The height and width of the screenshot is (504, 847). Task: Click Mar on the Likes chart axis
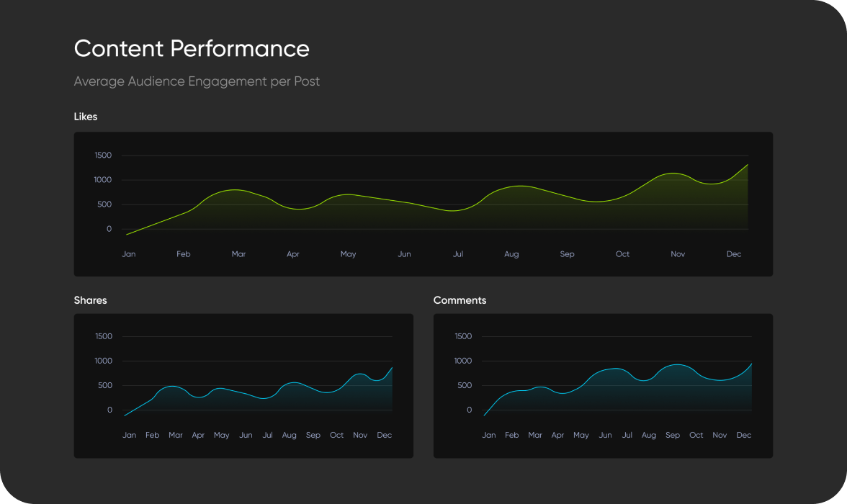coord(238,254)
